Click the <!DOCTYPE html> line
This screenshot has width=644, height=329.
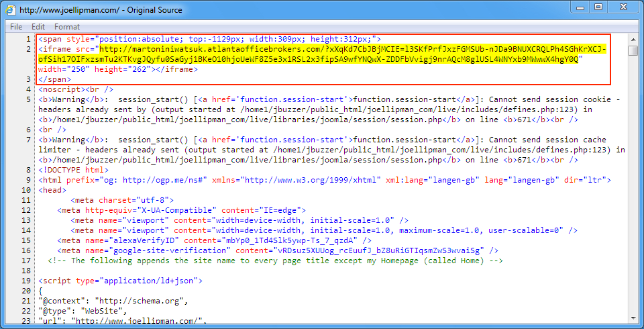click(x=74, y=169)
